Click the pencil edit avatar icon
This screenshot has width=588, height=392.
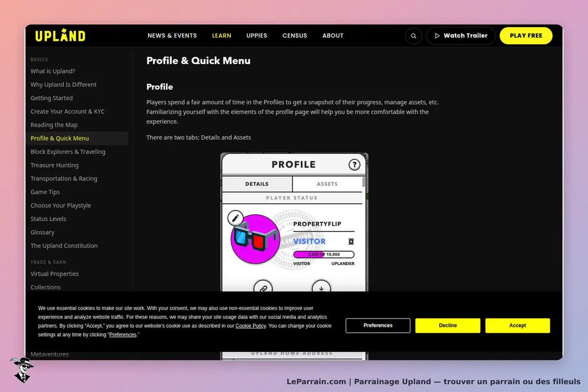(x=235, y=218)
